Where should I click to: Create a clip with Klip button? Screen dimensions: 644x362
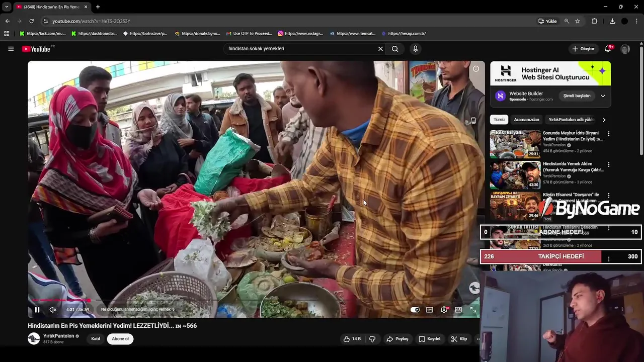(459, 339)
